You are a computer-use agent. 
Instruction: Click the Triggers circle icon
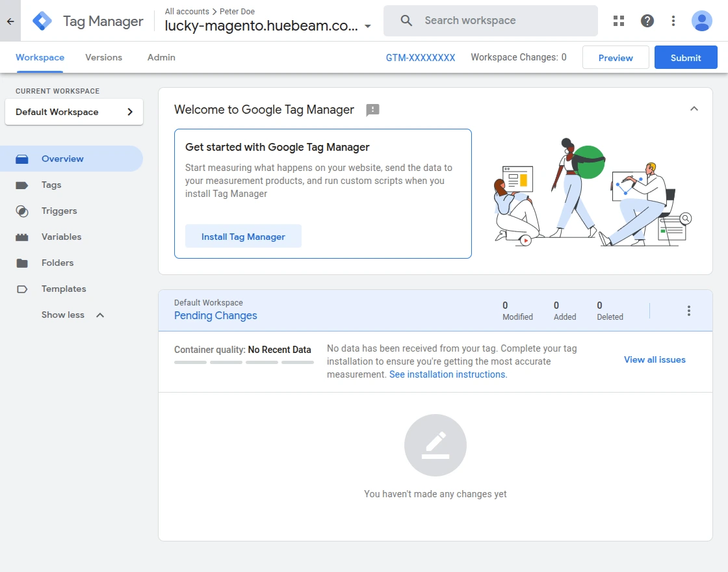(x=22, y=211)
